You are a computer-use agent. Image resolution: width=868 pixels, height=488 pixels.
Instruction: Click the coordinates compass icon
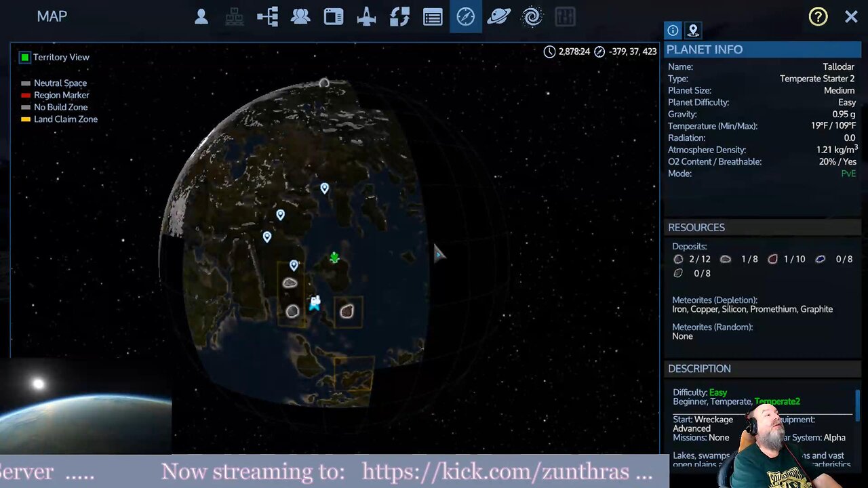[x=599, y=52]
